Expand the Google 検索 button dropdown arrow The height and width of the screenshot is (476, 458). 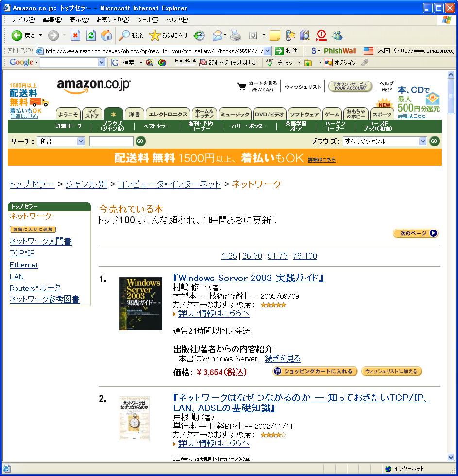click(x=141, y=63)
